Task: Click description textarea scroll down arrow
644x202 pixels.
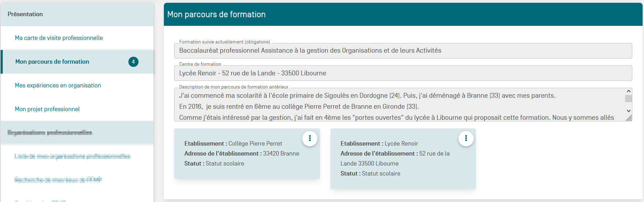Action: coord(629,111)
